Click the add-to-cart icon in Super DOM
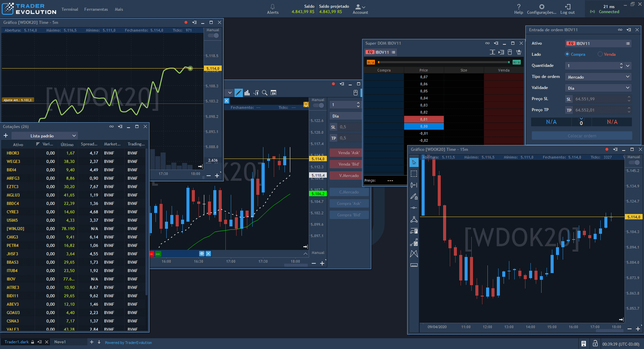The image size is (644, 349). [x=519, y=52]
